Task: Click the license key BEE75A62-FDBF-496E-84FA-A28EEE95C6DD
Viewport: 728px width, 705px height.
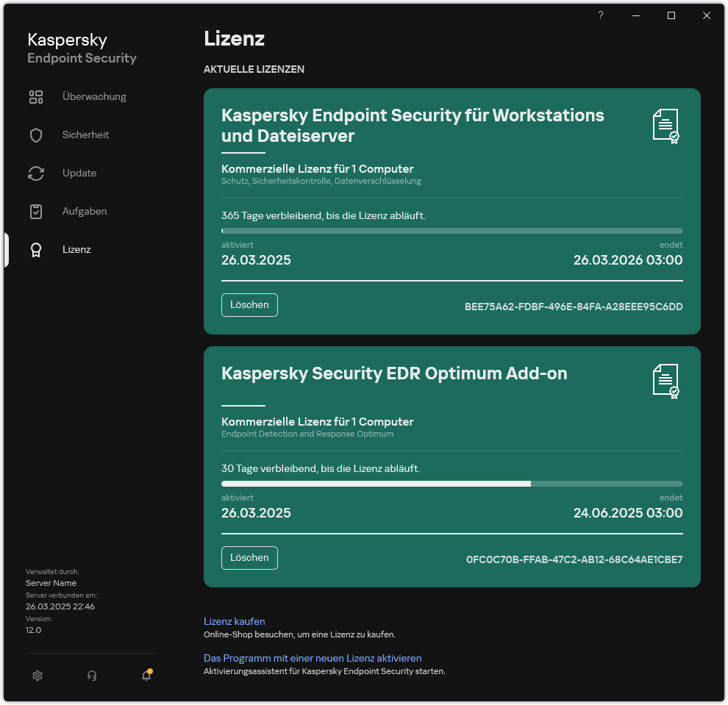Action: 574,307
